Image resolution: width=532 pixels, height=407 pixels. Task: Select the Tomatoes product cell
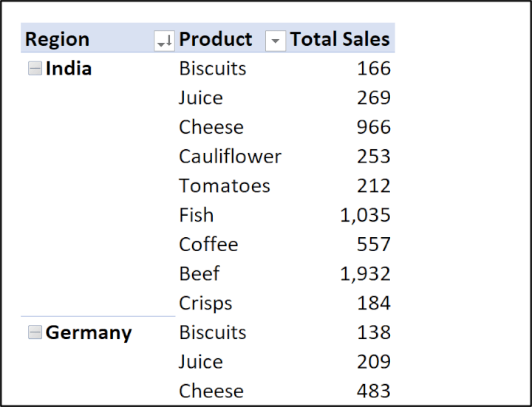225,186
